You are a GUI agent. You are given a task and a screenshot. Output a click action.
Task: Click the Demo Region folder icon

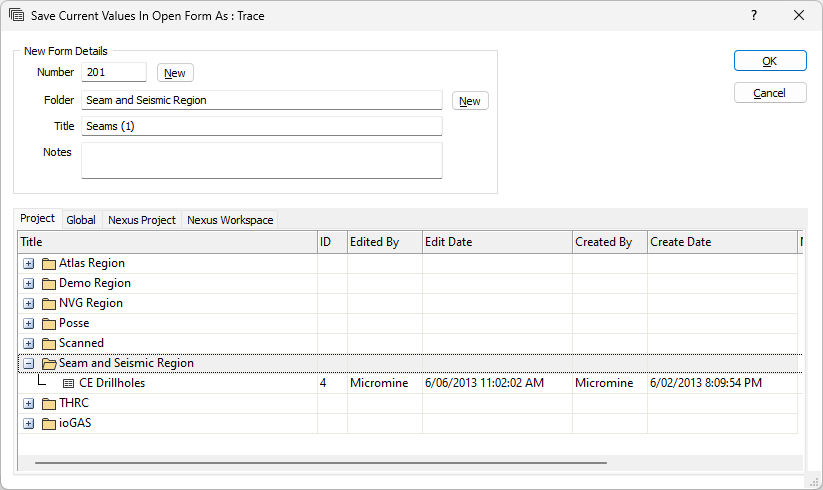point(49,284)
